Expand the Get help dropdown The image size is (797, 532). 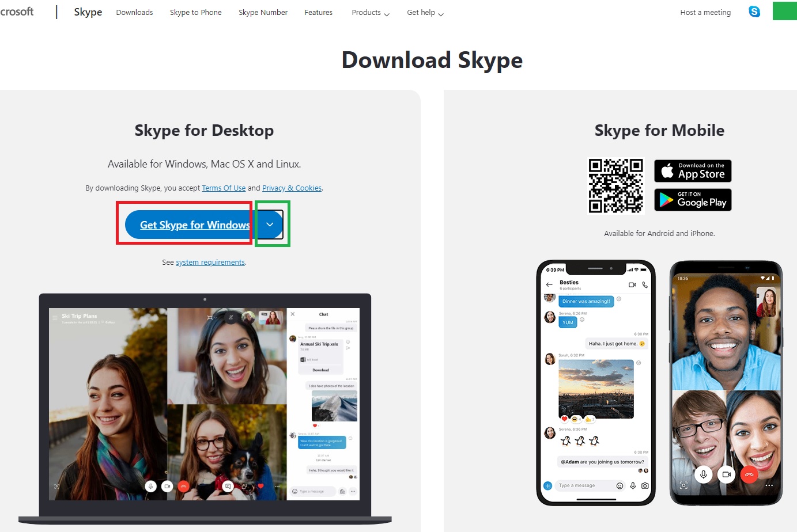tap(425, 12)
